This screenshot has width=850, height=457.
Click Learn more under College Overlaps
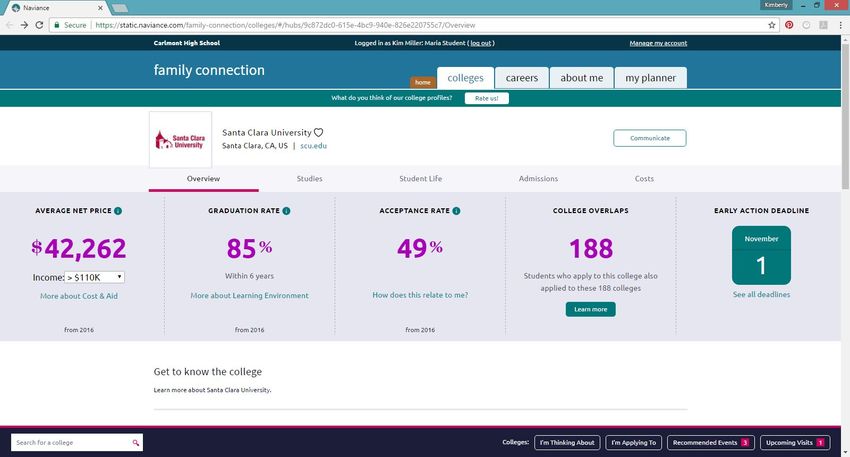[590, 309]
